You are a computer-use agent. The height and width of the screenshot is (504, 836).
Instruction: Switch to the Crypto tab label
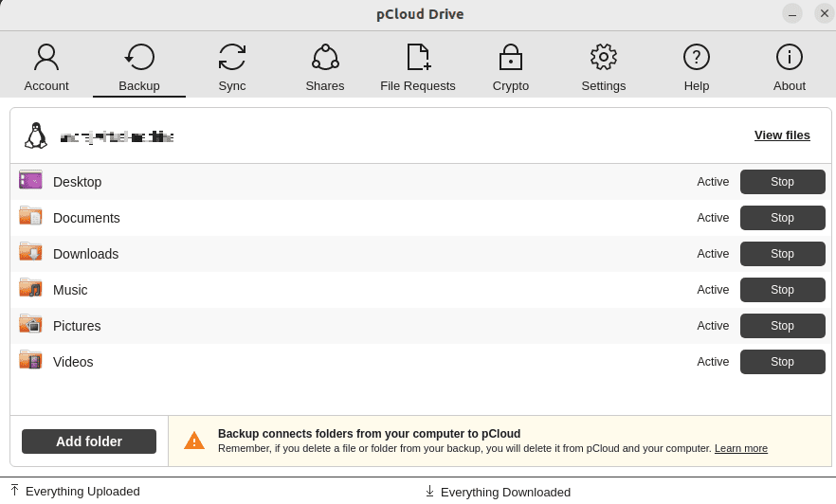(x=511, y=86)
